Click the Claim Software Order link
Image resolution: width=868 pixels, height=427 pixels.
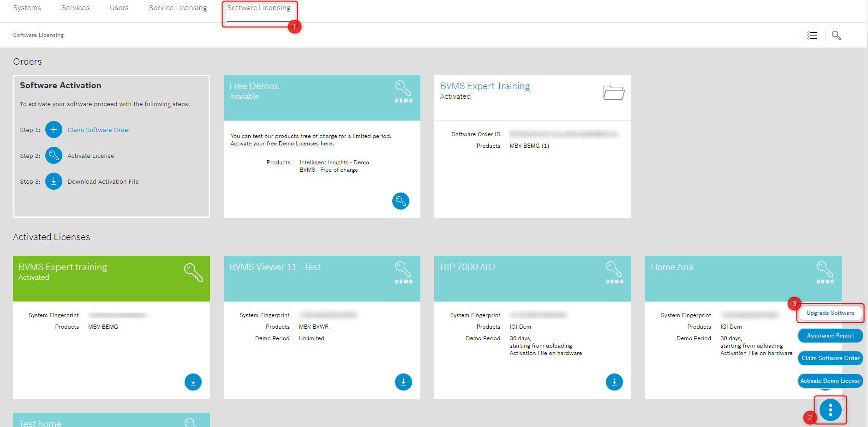point(99,130)
